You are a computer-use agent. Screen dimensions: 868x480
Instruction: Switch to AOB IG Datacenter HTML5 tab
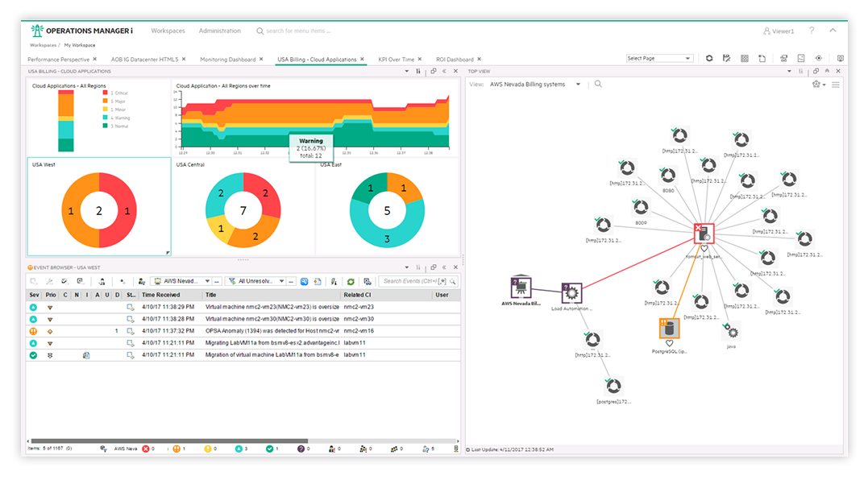pyautogui.click(x=144, y=59)
